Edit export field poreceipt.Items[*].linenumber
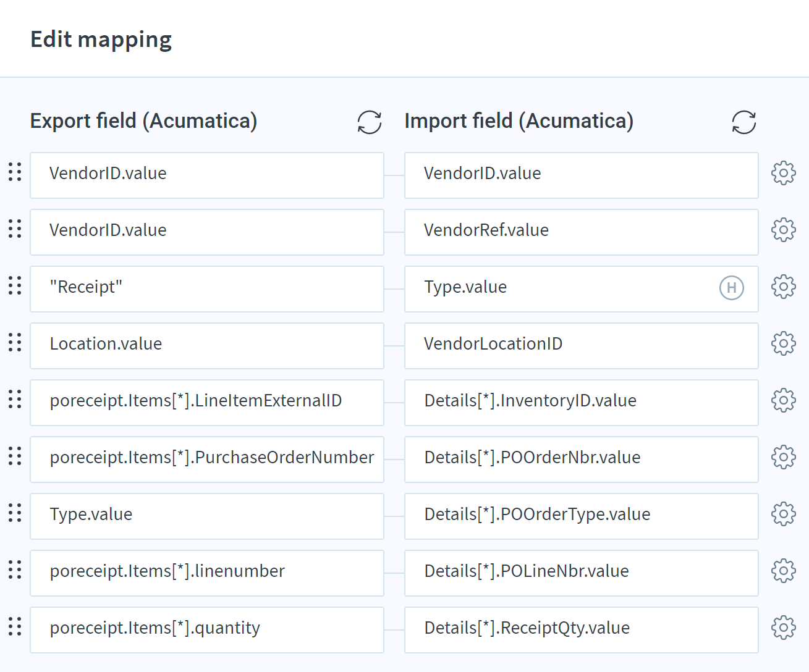Screen dimensions: 809x672 pos(207,573)
